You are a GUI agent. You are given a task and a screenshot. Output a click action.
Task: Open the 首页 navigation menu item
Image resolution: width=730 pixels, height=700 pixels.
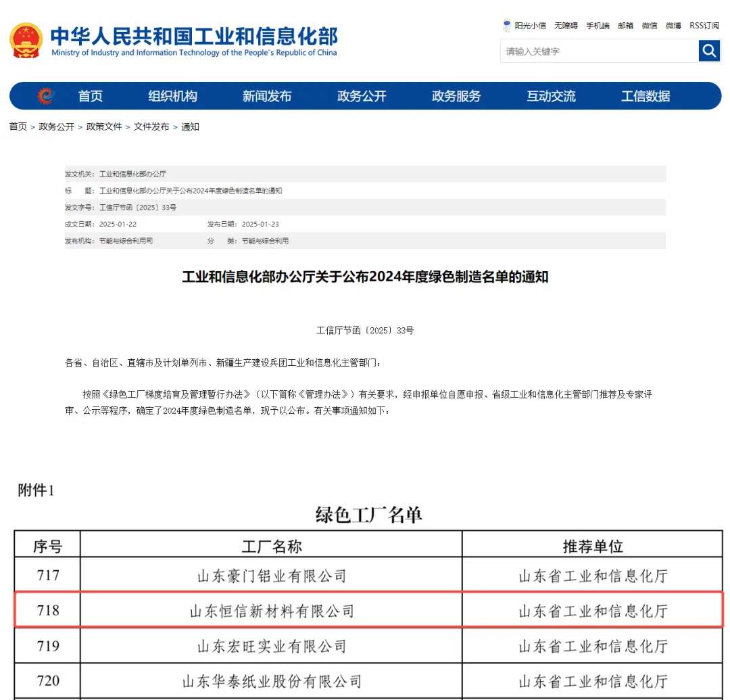coord(90,96)
